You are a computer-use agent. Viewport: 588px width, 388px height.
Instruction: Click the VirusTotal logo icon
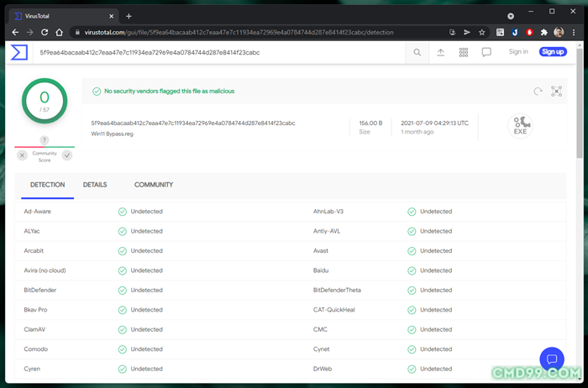click(19, 52)
